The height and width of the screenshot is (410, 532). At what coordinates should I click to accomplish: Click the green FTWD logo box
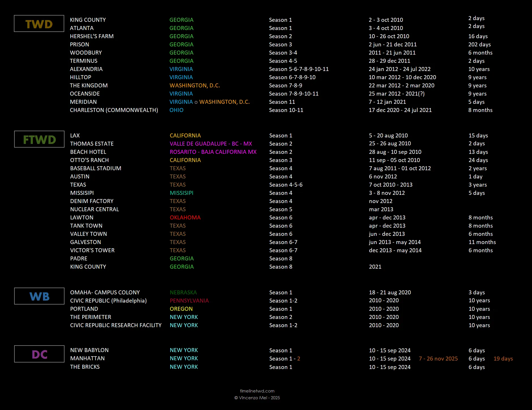tap(39, 139)
